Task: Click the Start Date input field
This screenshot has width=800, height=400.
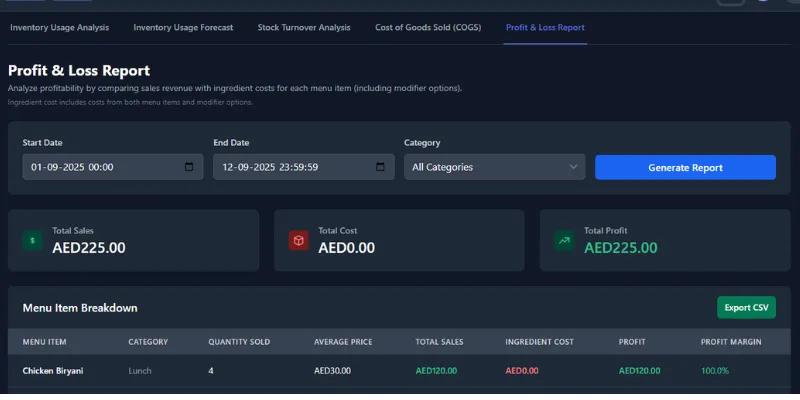Action: 100,167
